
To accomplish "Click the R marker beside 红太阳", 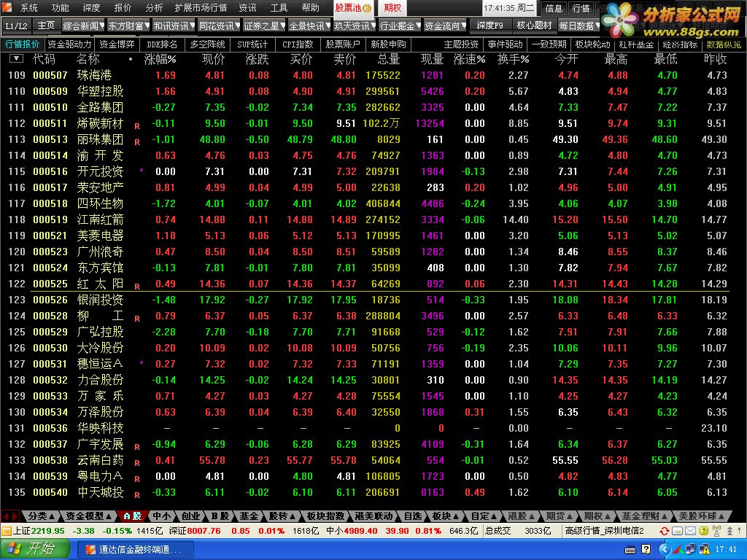I will point(137,287).
